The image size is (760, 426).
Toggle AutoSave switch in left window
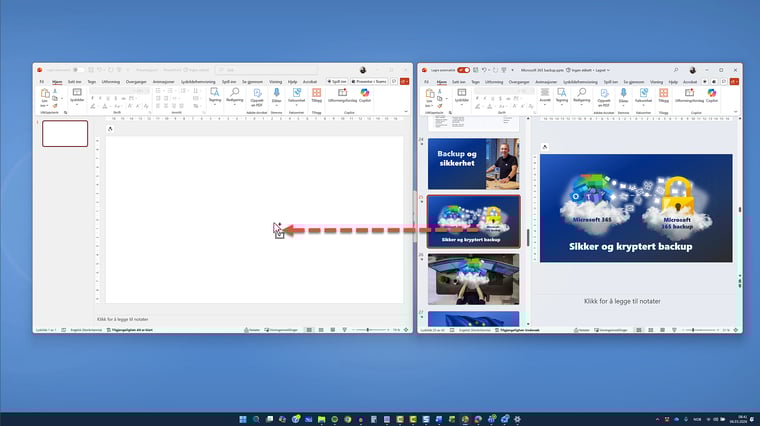tap(78, 70)
